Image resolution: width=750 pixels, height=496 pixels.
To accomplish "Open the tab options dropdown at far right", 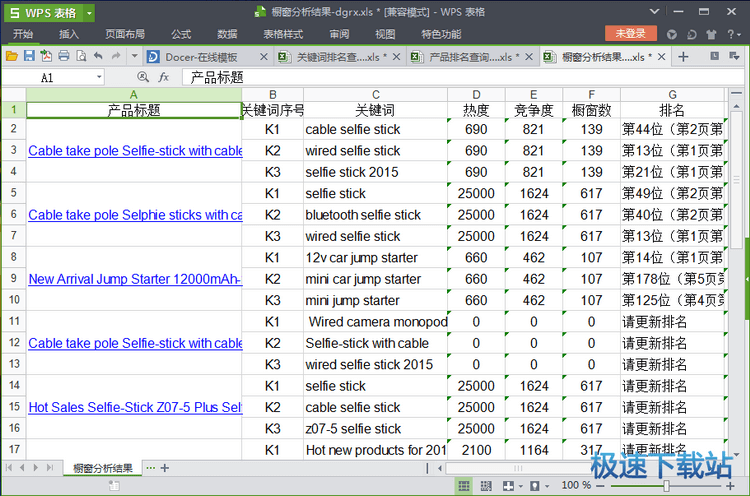I will [x=734, y=56].
